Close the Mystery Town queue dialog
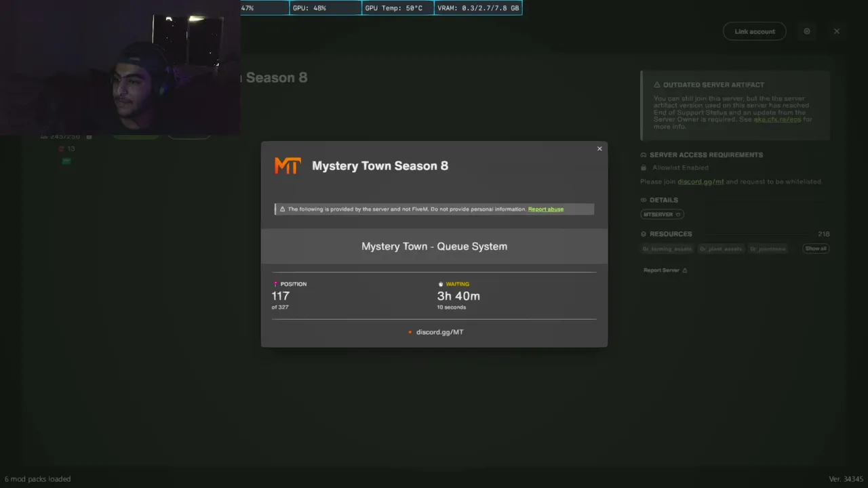Screen dimensions: 868x488 (x=599, y=148)
